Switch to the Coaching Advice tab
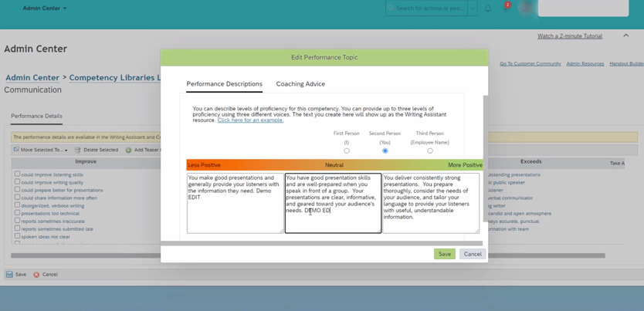 pos(300,84)
